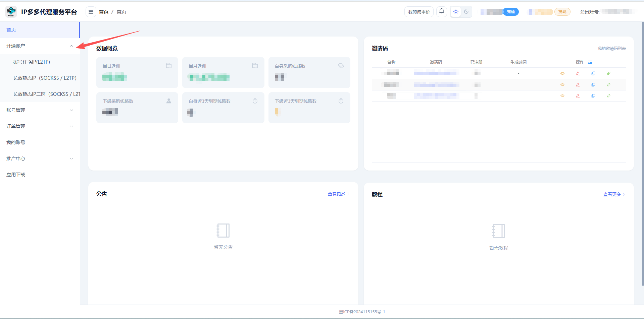View the middle invitation code row (eye icon)
The image size is (644, 319).
562,85
